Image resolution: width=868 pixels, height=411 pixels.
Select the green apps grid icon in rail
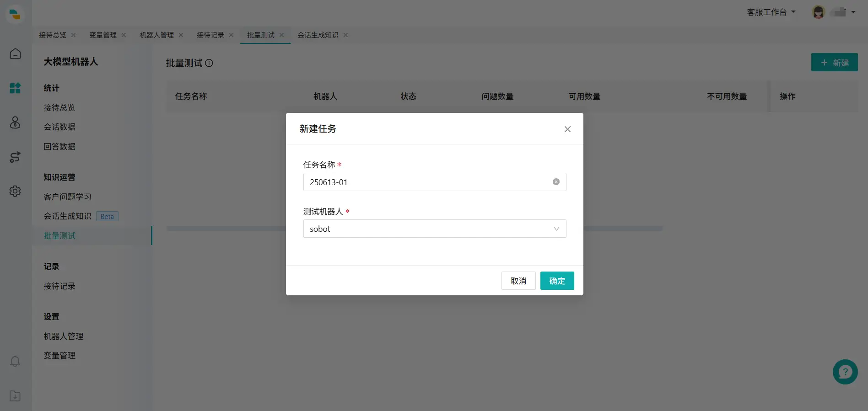pos(15,88)
